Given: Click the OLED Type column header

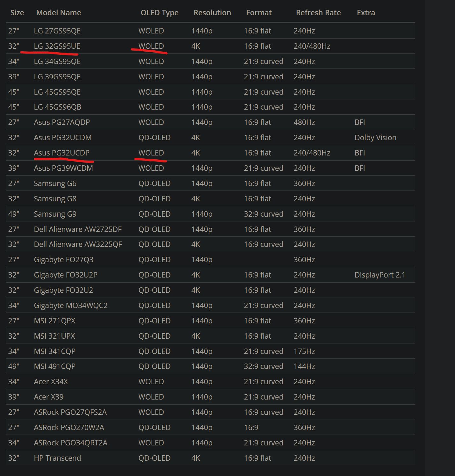Looking at the screenshot, I should point(160,13).
